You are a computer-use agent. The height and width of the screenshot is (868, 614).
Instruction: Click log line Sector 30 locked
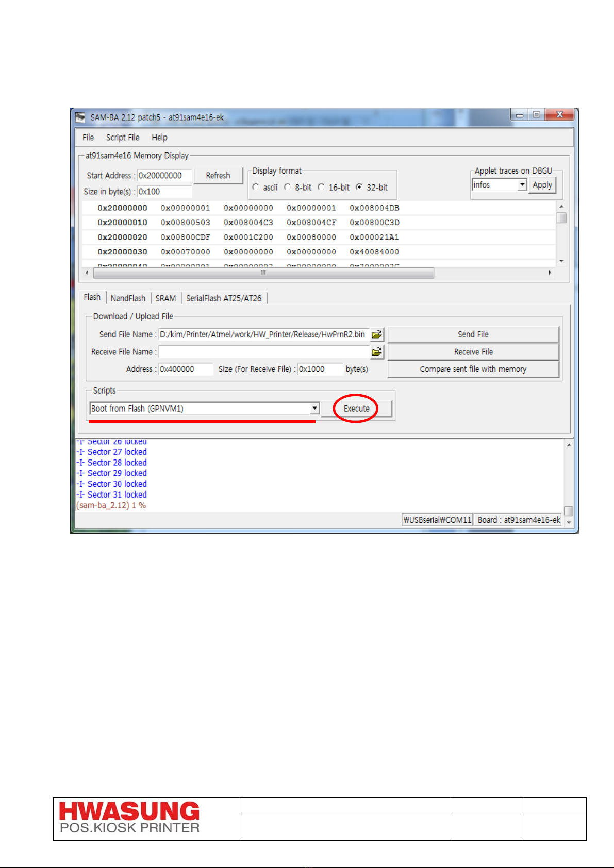point(111,484)
